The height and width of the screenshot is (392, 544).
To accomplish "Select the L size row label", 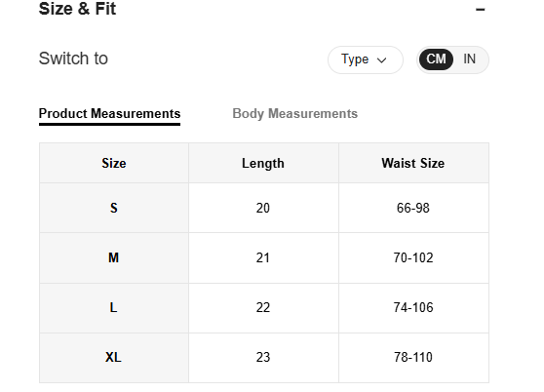I will click(x=114, y=308).
